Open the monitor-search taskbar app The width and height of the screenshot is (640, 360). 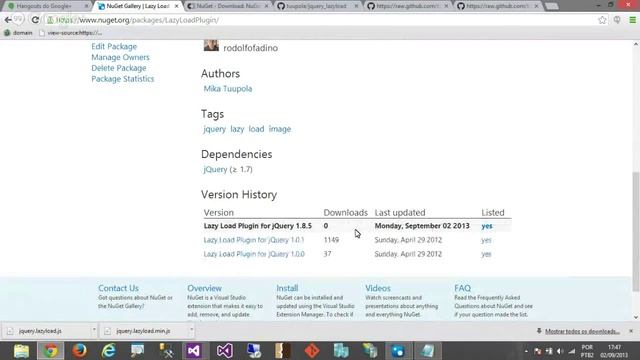pyautogui.click(x=138, y=351)
